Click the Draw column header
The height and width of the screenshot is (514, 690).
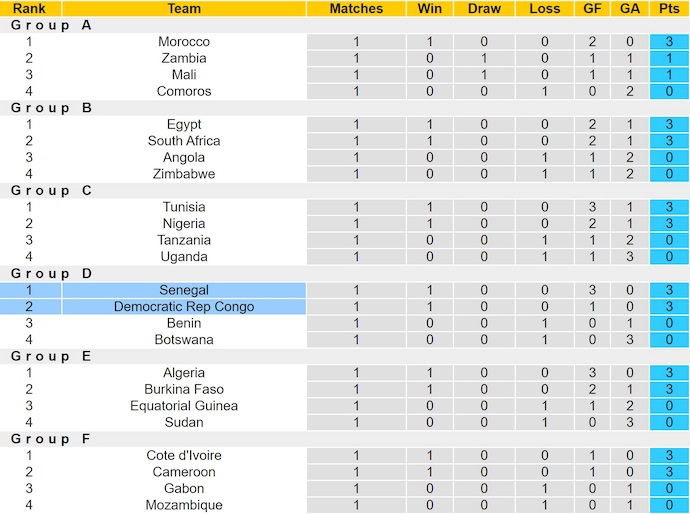point(484,9)
